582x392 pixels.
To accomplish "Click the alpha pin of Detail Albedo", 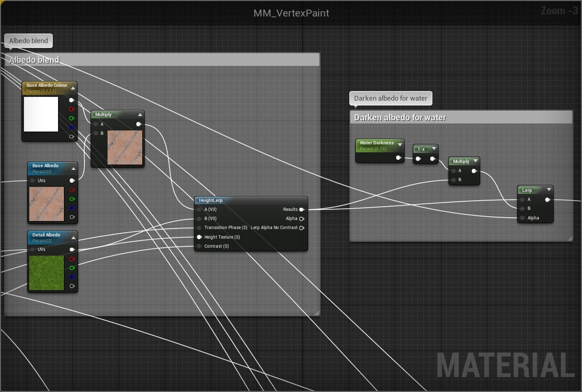I will pyautogui.click(x=72, y=286).
